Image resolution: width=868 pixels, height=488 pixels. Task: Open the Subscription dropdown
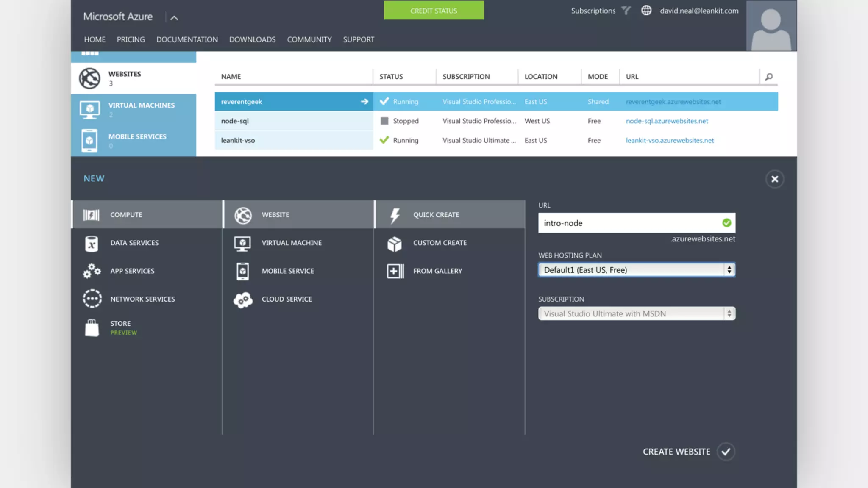[636, 314]
